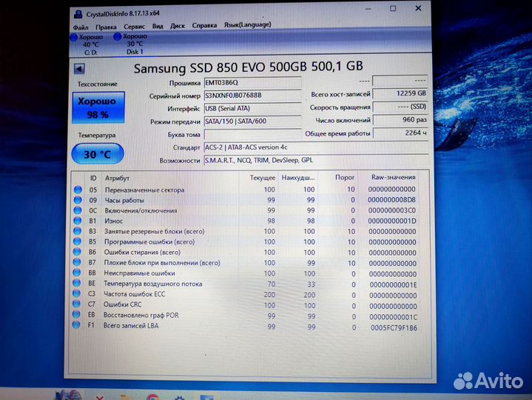Click the CrystalDiskInfo title bar app icon

point(78,14)
